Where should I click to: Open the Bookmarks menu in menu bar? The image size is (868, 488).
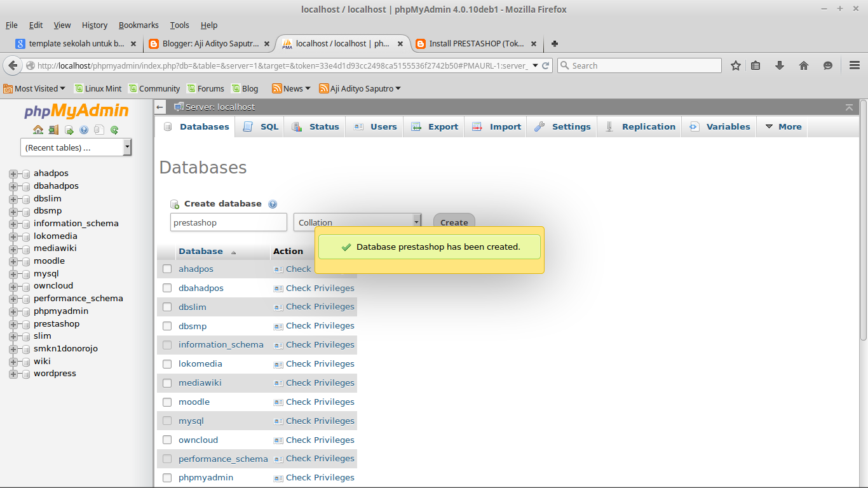point(139,25)
